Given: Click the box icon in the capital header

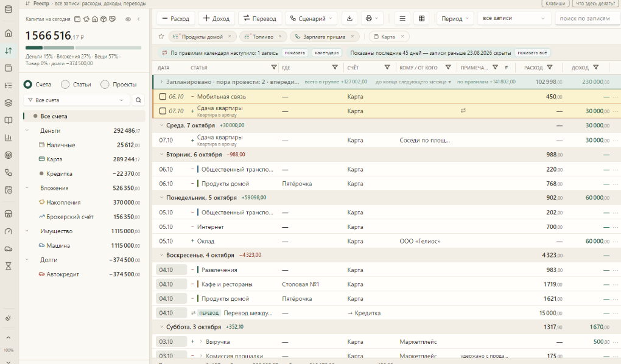Looking at the screenshot, I should [x=103, y=19].
